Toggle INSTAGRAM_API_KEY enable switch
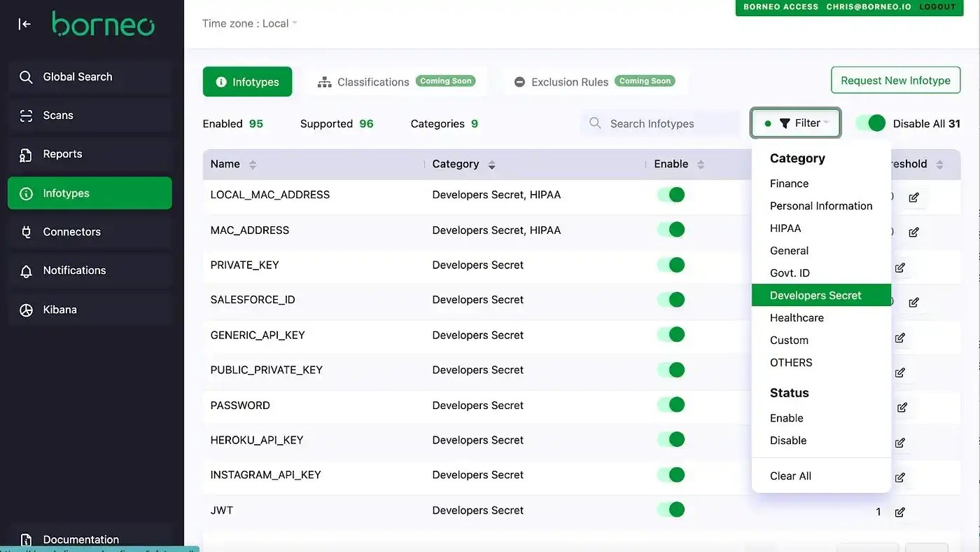Image resolution: width=980 pixels, height=552 pixels. [x=671, y=475]
